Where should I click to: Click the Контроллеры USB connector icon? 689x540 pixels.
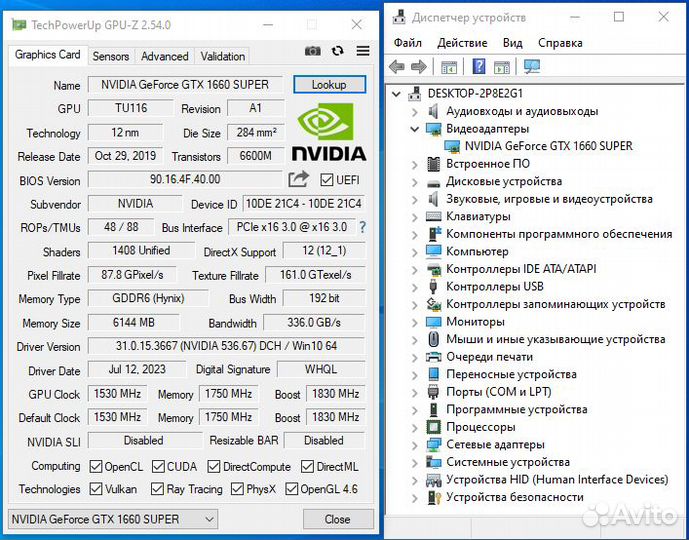point(434,286)
